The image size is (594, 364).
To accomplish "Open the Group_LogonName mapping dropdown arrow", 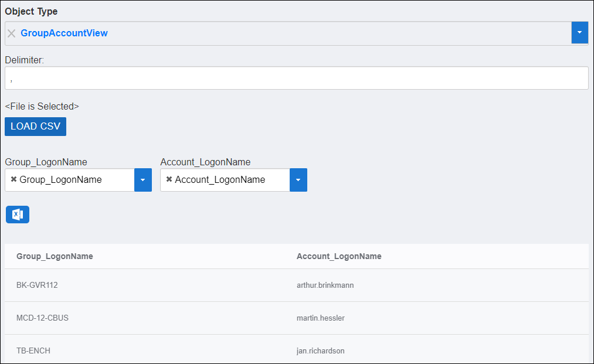I will 143,180.
